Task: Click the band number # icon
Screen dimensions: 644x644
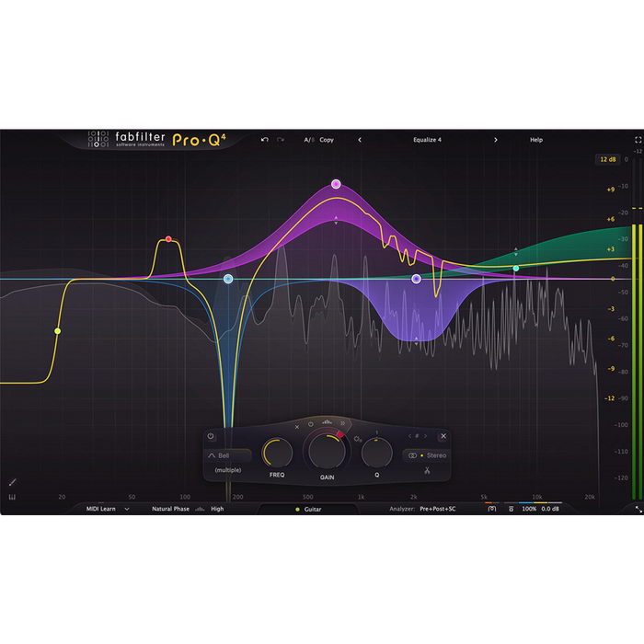Action: click(418, 436)
